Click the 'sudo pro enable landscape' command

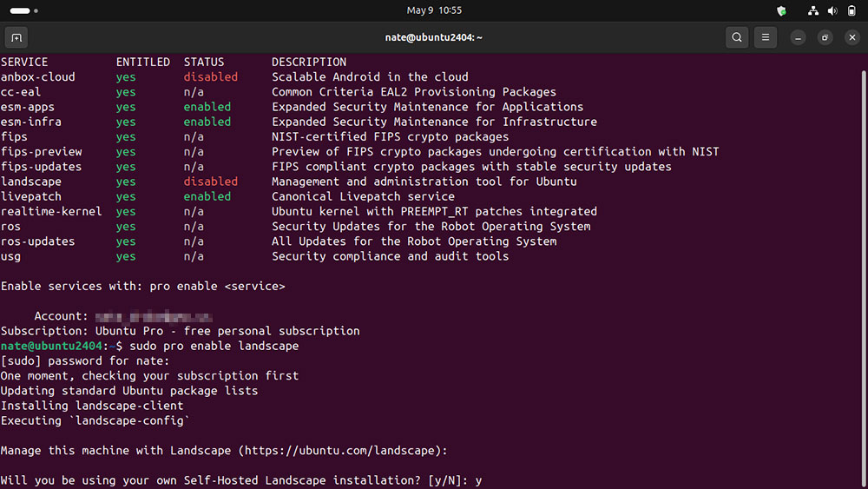(214, 346)
